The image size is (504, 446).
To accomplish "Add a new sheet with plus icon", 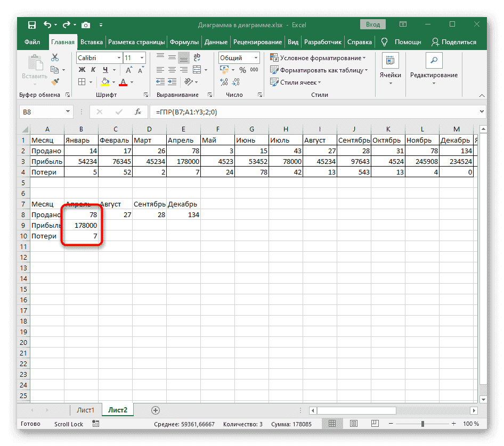I will click(156, 410).
